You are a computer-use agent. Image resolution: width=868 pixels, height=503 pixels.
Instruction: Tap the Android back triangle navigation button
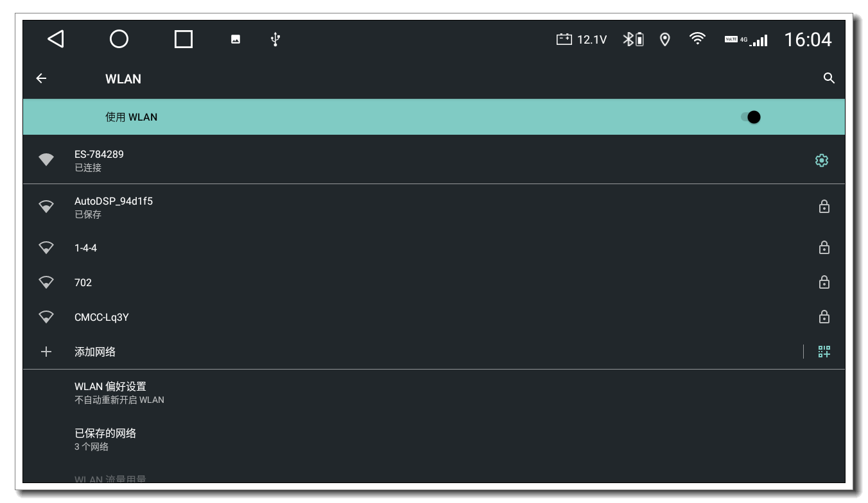point(56,39)
